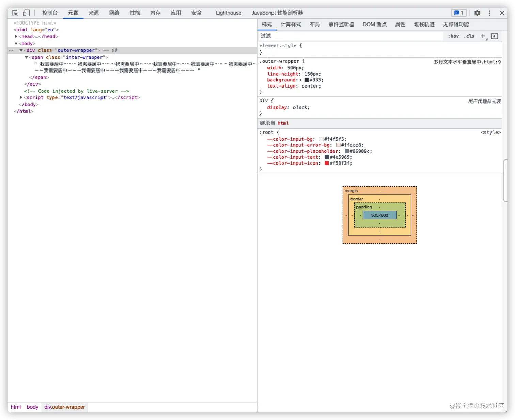This screenshot has width=515, height=420.
Task: Open the issues counter badge
Action: (458, 13)
